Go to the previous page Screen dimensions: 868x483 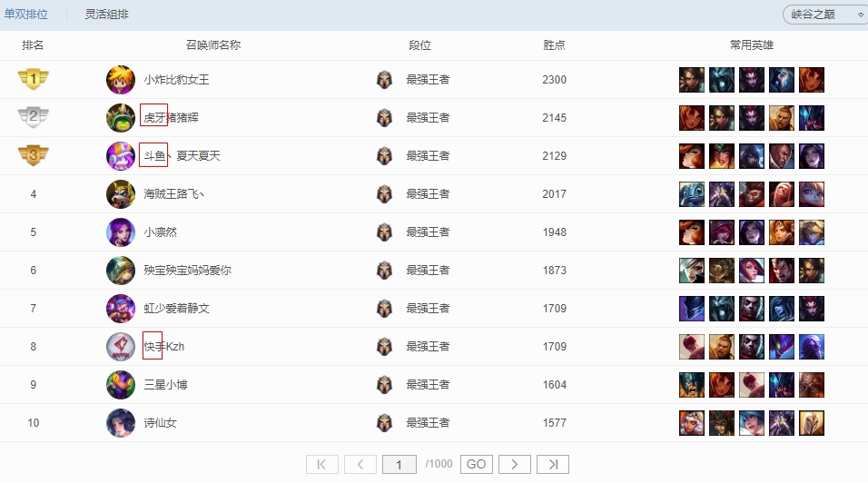point(360,464)
